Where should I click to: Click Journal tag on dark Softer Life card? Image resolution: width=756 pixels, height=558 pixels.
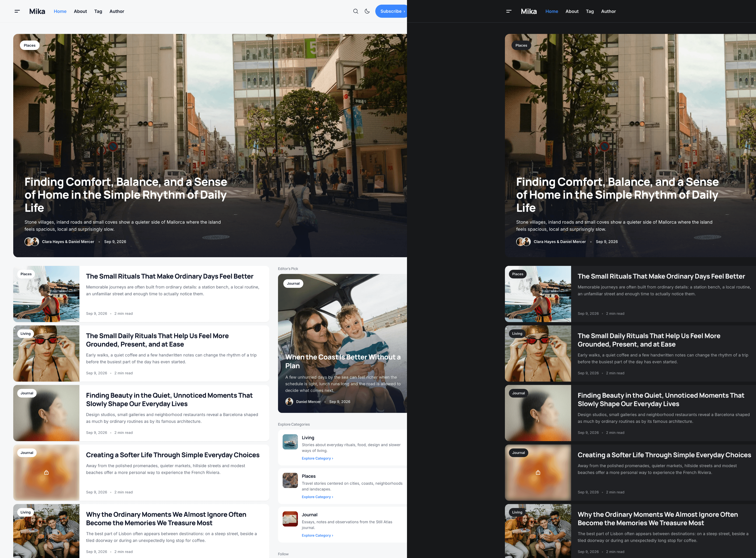point(518,453)
